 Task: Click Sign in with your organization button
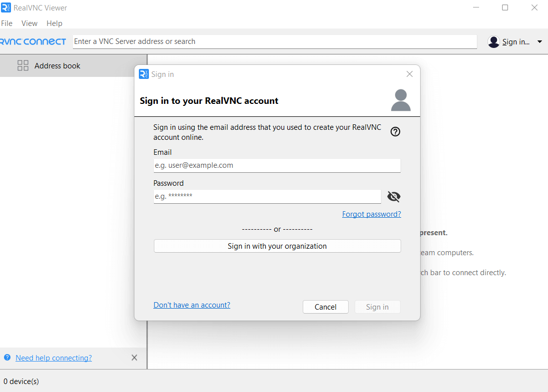tap(277, 246)
